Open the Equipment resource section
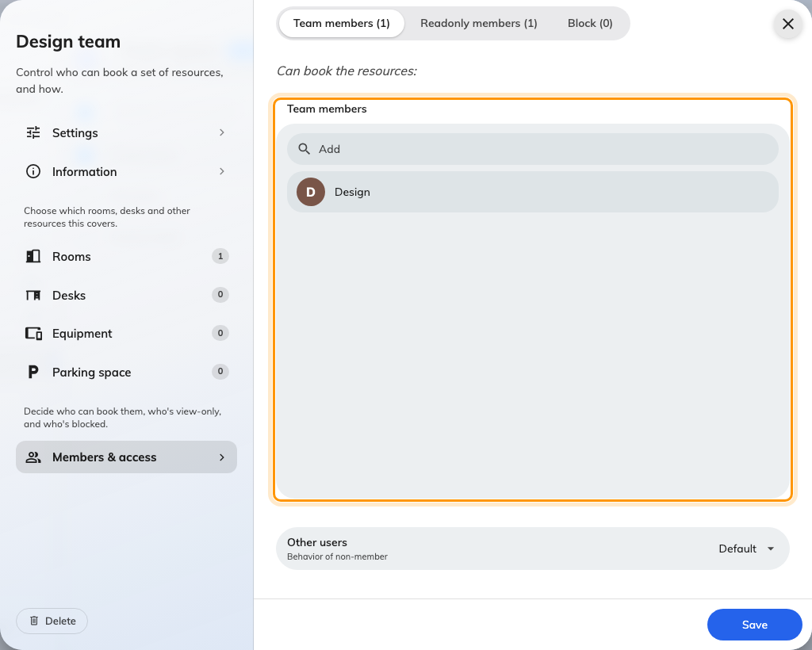 pos(126,333)
